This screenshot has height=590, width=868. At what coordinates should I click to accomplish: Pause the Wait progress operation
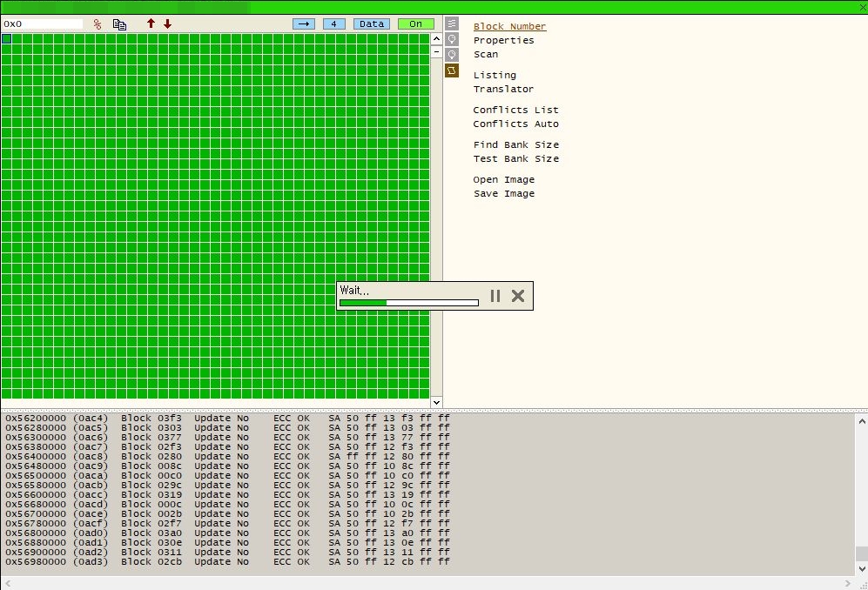click(x=495, y=296)
